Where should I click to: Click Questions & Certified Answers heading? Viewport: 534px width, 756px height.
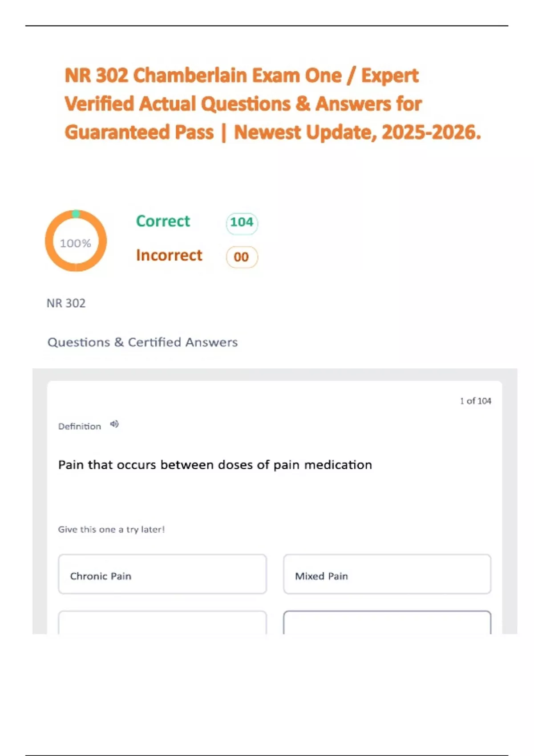pyautogui.click(x=142, y=342)
